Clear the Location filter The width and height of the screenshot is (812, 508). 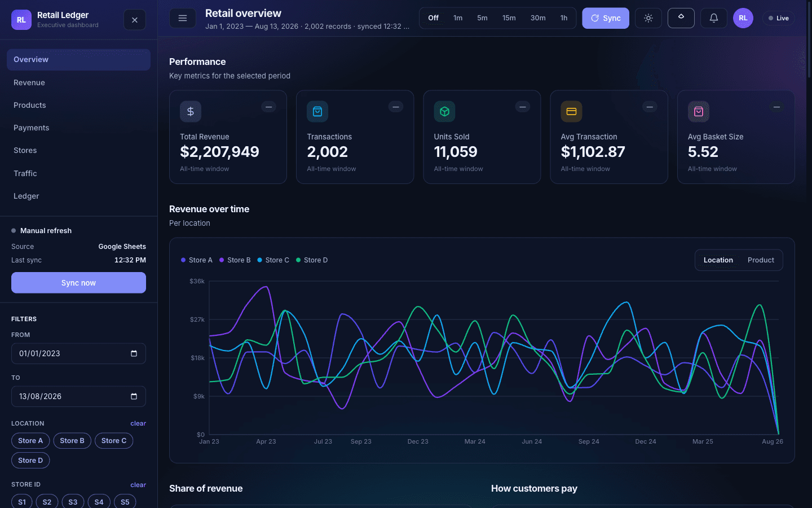click(x=138, y=423)
